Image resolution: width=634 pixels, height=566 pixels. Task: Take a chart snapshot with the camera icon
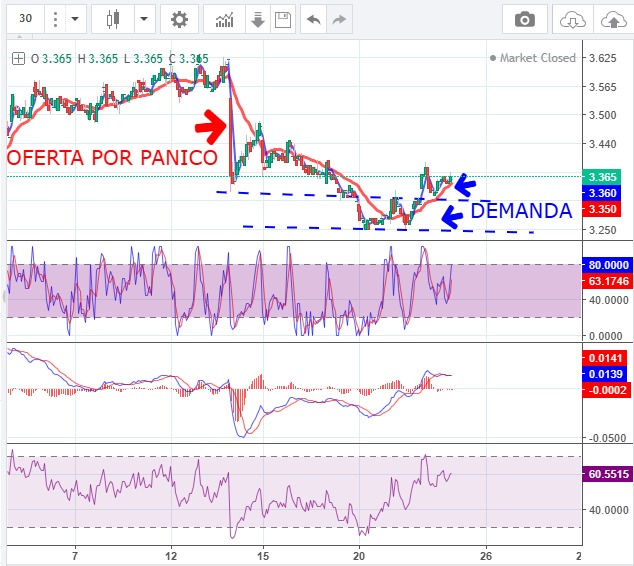524,19
